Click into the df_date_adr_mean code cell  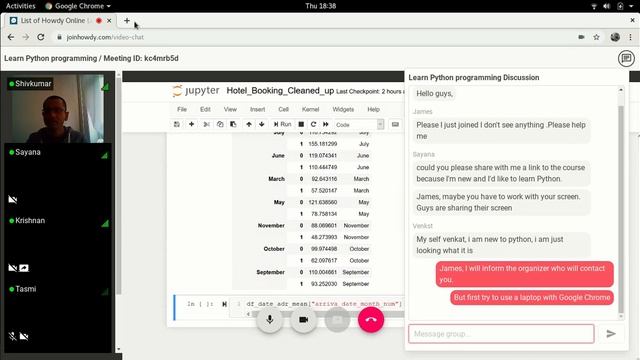tap(324, 304)
